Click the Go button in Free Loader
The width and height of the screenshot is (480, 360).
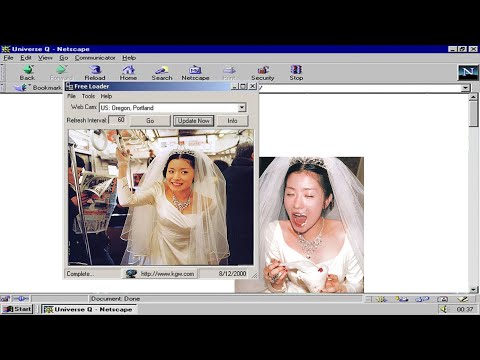(x=150, y=121)
